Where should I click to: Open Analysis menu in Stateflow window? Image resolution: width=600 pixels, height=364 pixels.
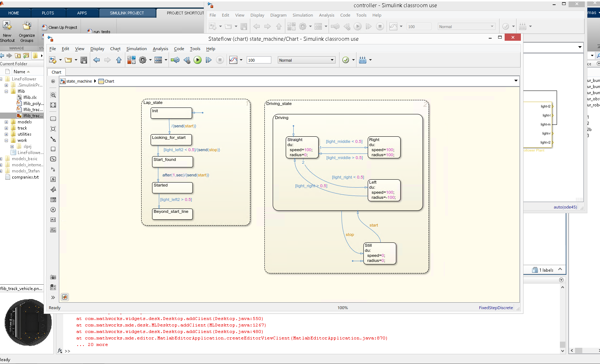(x=160, y=49)
